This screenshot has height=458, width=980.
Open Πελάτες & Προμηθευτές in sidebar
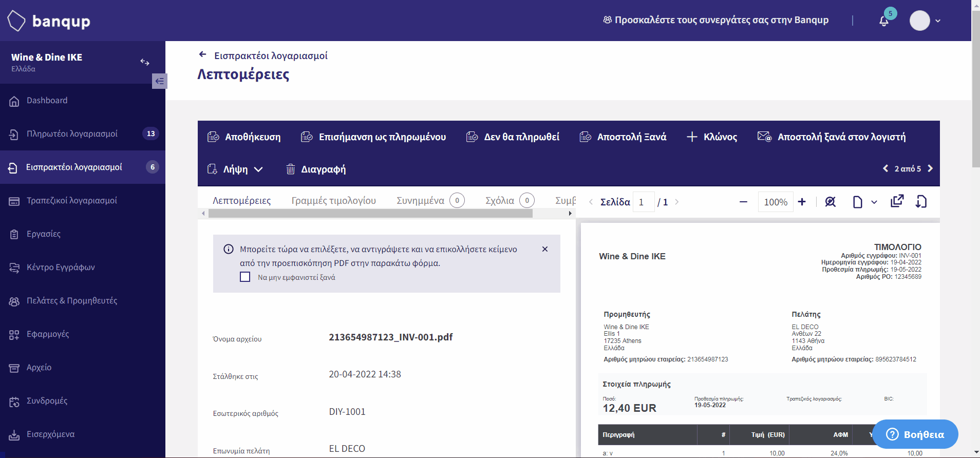point(83,301)
